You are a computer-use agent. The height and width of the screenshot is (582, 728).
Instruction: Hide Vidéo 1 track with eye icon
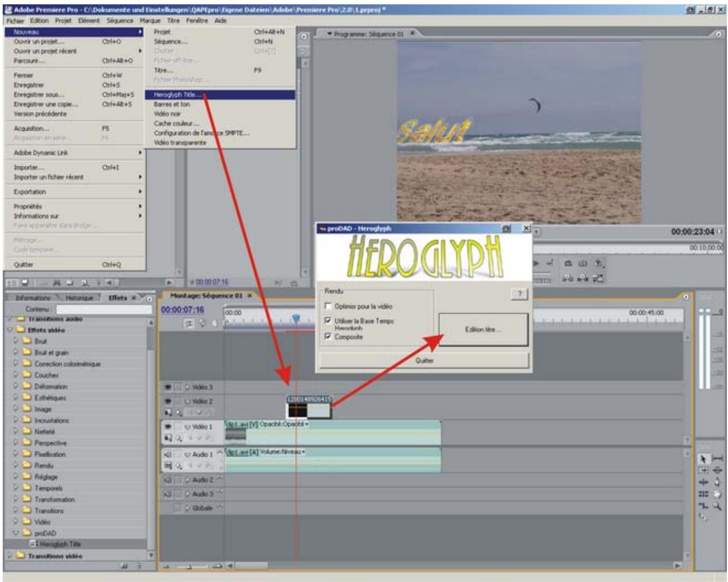pyautogui.click(x=168, y=427)
